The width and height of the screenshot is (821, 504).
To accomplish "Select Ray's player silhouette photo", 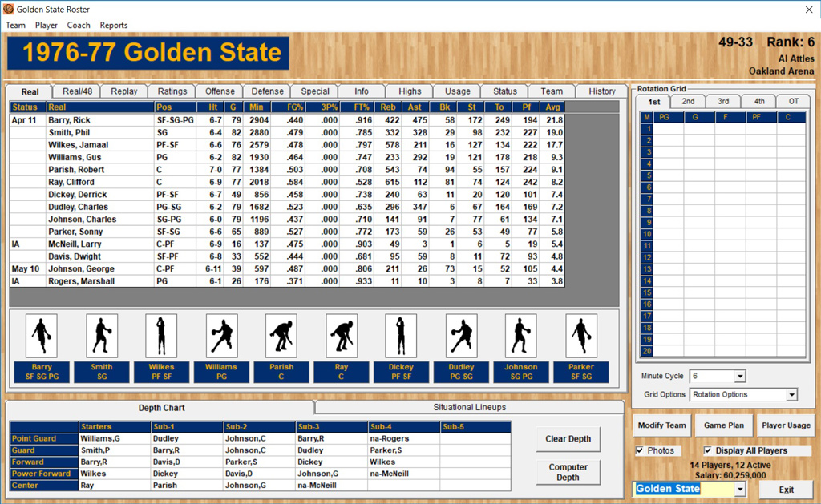I will click(342, 335).
